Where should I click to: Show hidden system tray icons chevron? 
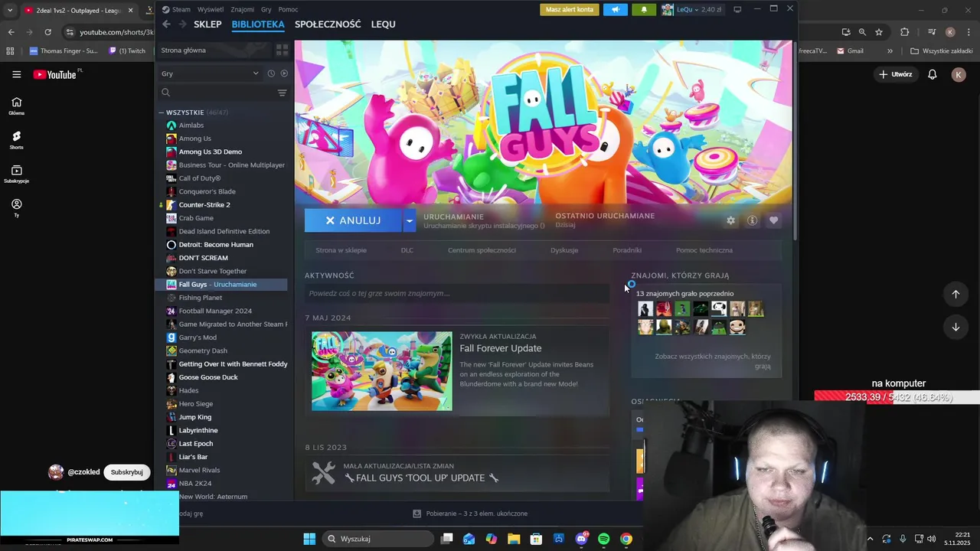click(870, 539)
